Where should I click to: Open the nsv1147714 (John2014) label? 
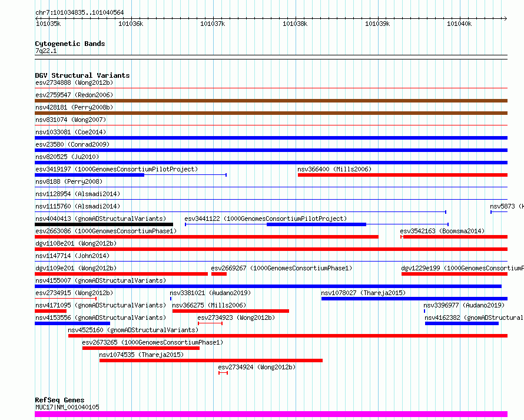pyautogui.click(x=72, y=256)
